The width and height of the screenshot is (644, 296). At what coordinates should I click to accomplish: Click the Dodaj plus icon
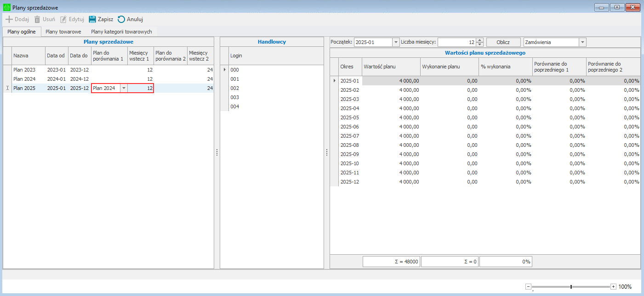pyautogui.click(x=9, y=19)
